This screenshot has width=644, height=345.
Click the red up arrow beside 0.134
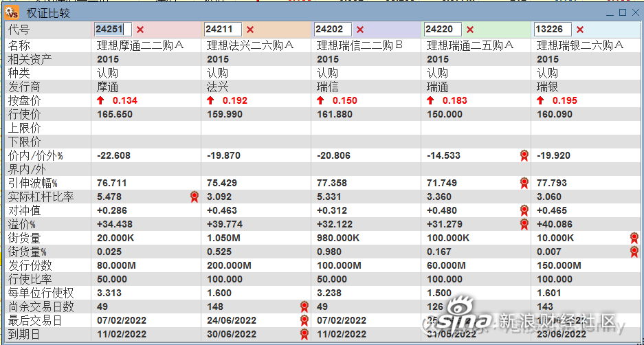point(100,100)
